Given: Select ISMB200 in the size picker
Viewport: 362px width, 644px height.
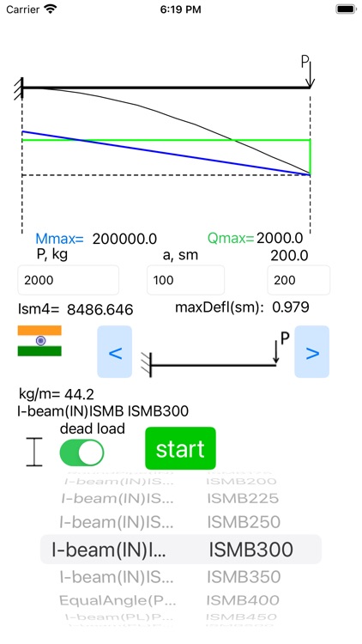Looking at the screenshot, I should point(241,481).
